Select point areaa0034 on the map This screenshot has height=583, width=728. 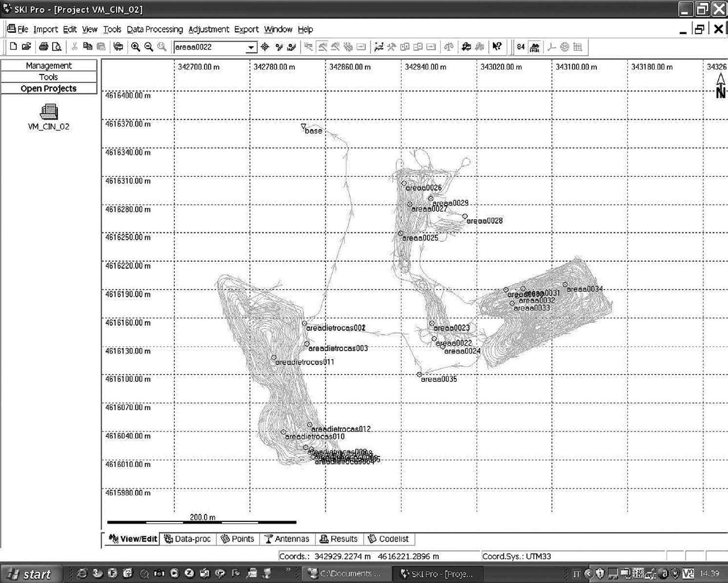click(x=565, y=285)
